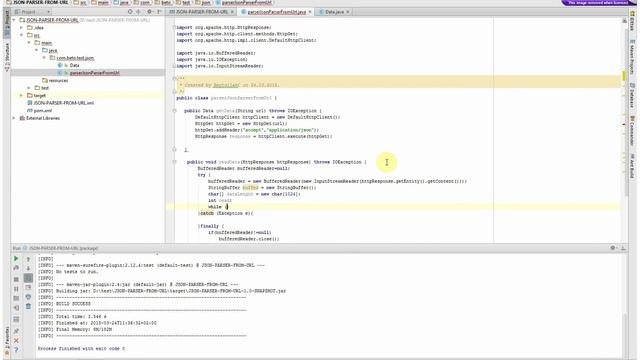Click scroll from source icon in Project panel
Screen dimensions: 640x360
tap(130, 12)
